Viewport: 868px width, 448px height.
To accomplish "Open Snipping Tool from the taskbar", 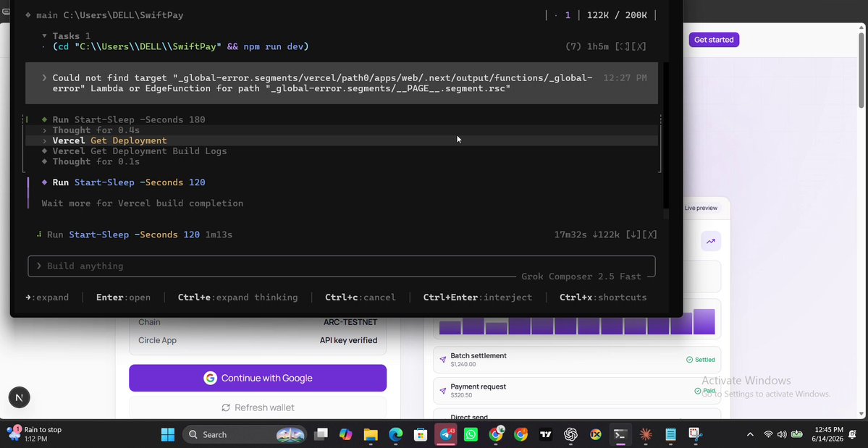I will [x=696, y=435].
